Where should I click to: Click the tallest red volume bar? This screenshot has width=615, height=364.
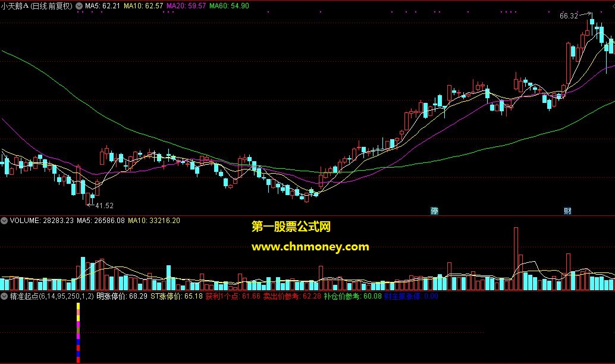(x=516, y=259)
